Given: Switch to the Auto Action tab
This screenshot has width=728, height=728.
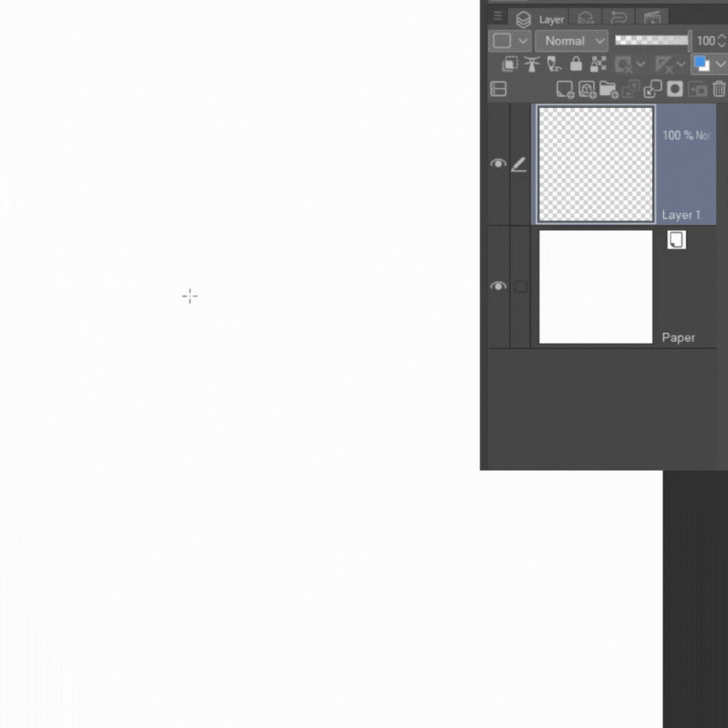Looking at the screenshot, I should point(652,18).
